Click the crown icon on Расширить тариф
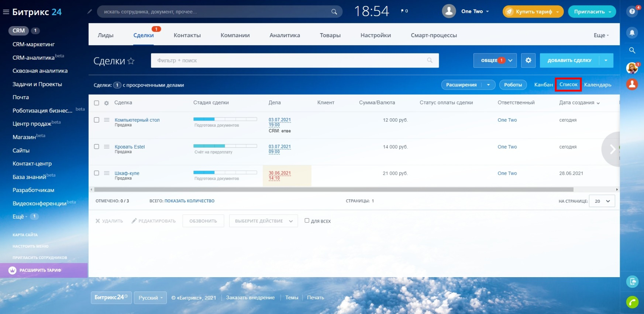644x314 pixels. point(13,270)
